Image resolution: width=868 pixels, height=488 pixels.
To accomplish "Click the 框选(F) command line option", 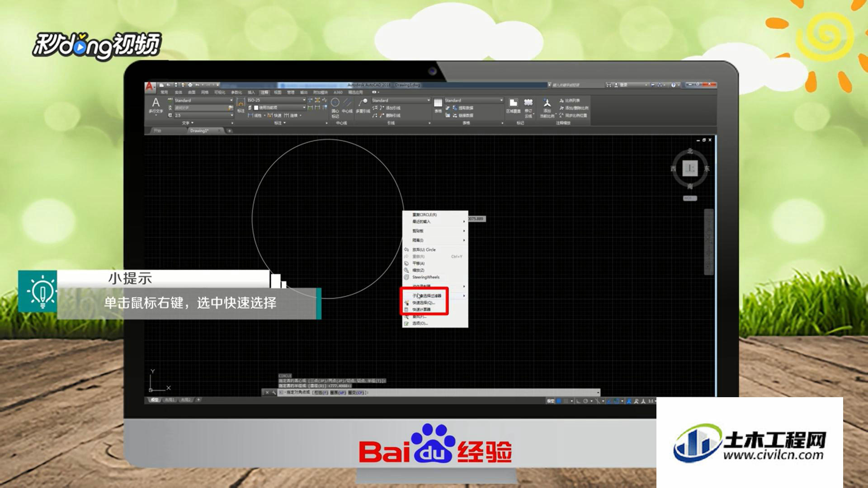I will pos(320,393).
